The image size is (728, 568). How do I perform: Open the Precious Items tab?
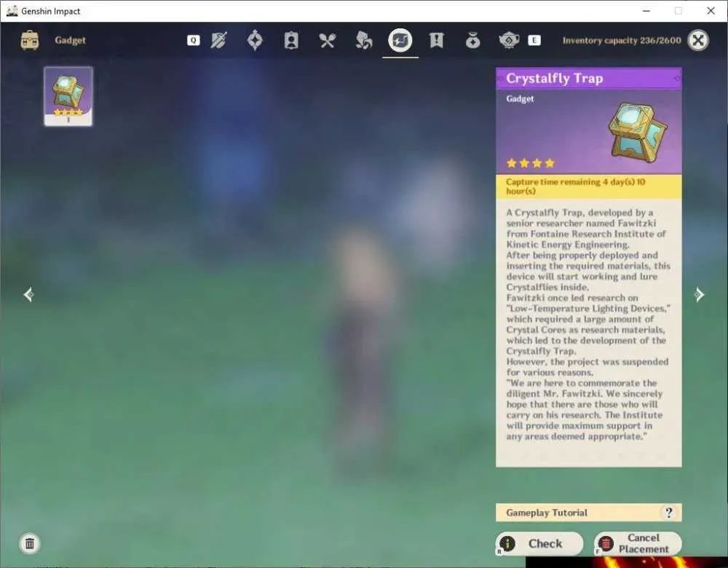click(472, 40)
